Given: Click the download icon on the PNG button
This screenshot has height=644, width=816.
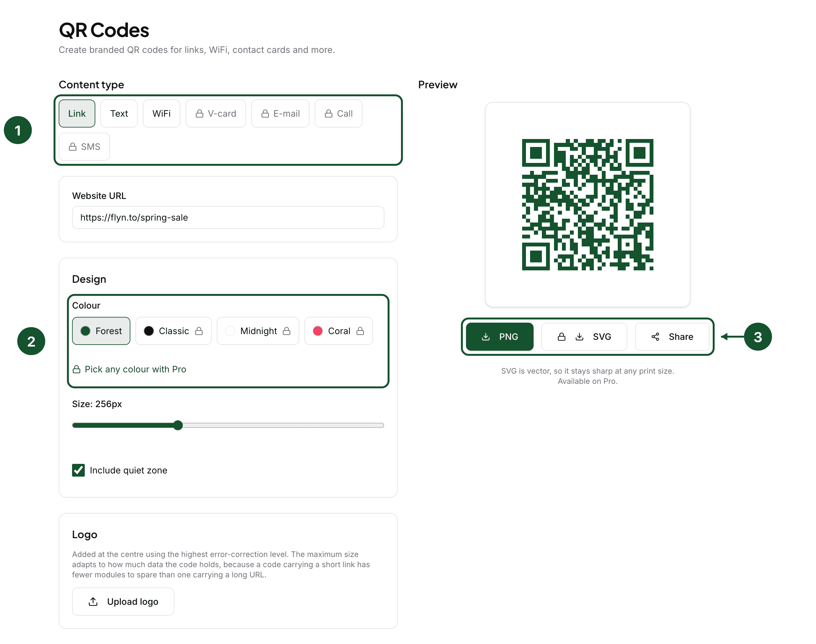Looking at the screenshot, I should pyautogui.click(x=486, y=337).
